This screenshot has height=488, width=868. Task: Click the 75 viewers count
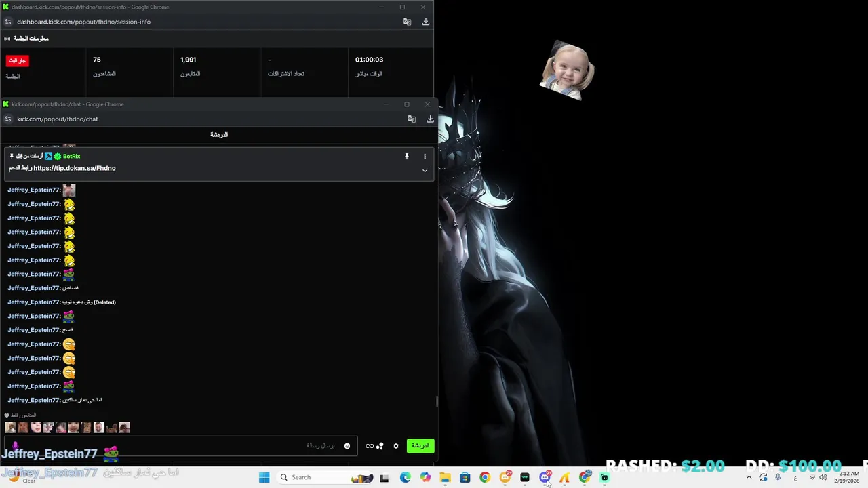click(x=97, y=60)
